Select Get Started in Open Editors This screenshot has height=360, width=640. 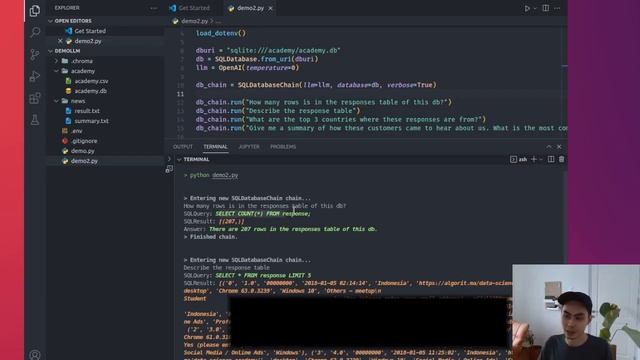tap(90, 31)
